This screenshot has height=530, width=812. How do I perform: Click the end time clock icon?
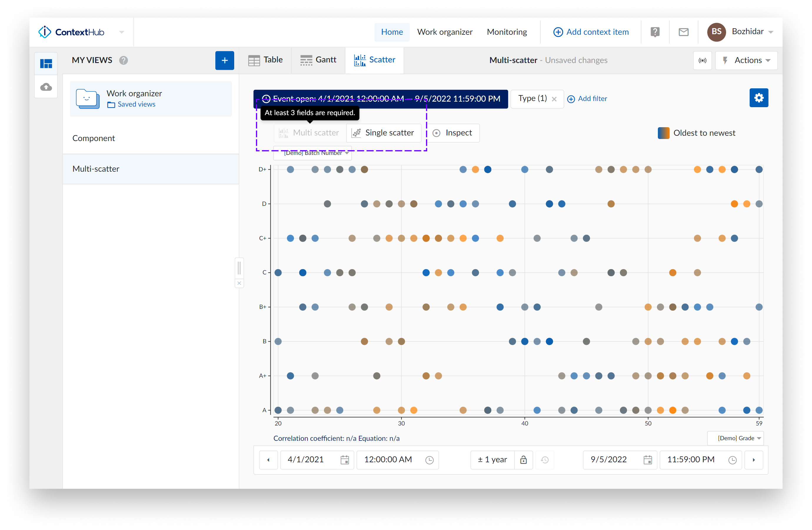pyautogui.click(x=732, y=460)
